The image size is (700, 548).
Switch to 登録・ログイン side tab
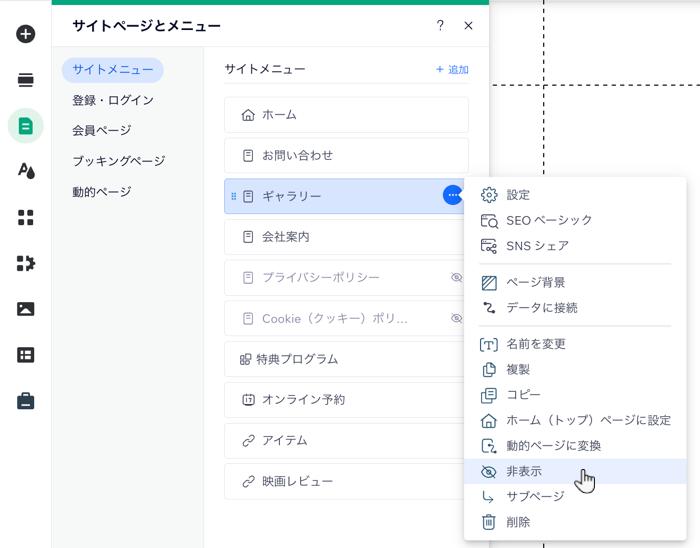[113, 100]
